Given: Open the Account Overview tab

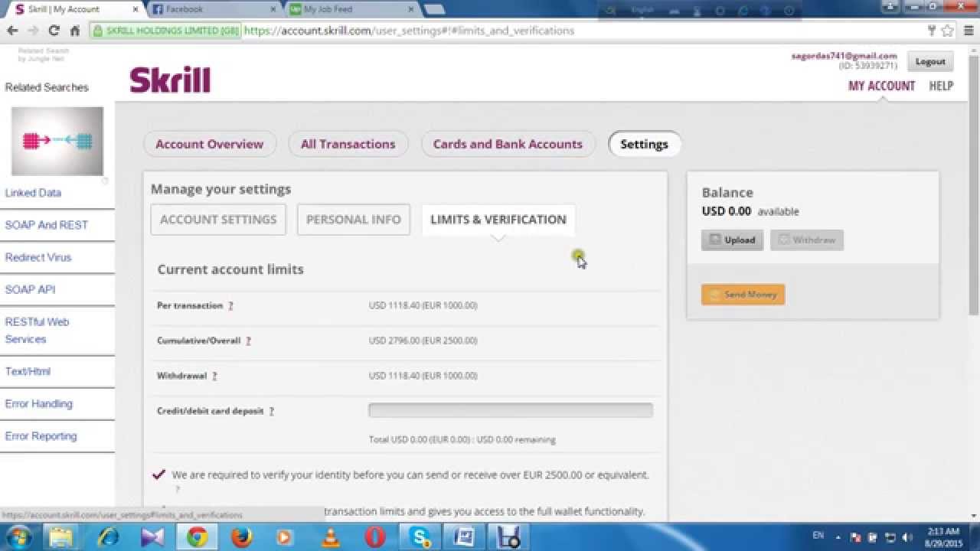Looking at the screenshot, I should [x=209, y=144].
